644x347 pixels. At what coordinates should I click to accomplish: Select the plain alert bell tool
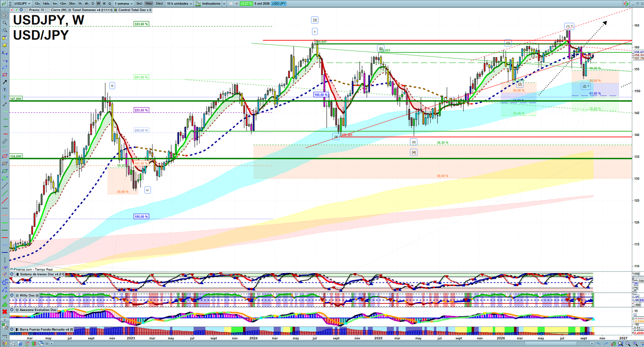point(5,45)
